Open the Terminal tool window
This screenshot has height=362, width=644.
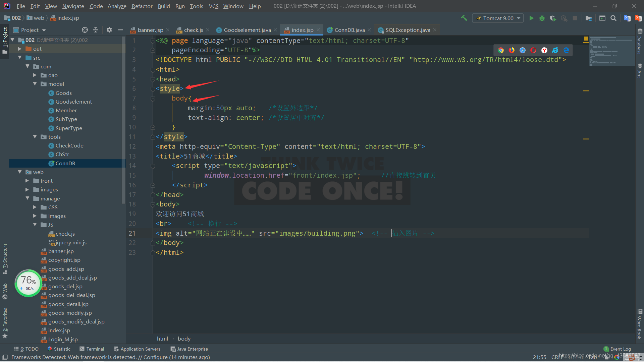point(92,349)
